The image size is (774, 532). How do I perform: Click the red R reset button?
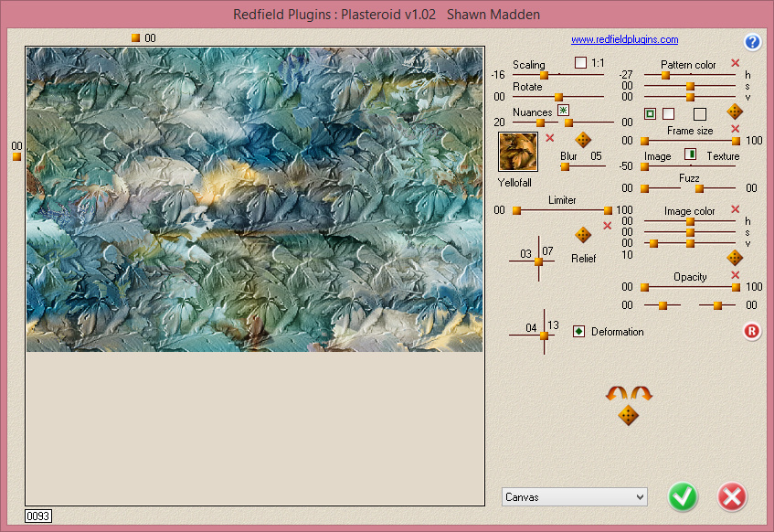(x=752, y=332)
